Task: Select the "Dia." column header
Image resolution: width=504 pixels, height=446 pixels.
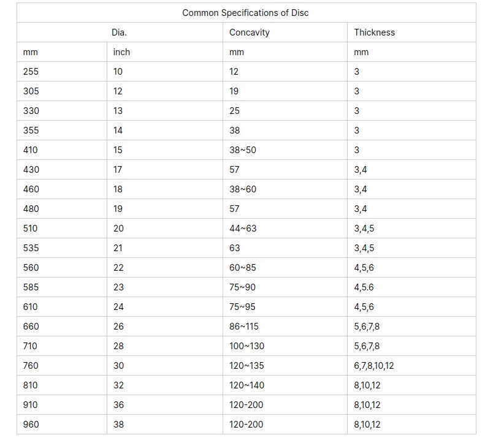Action: pos(119,32)
